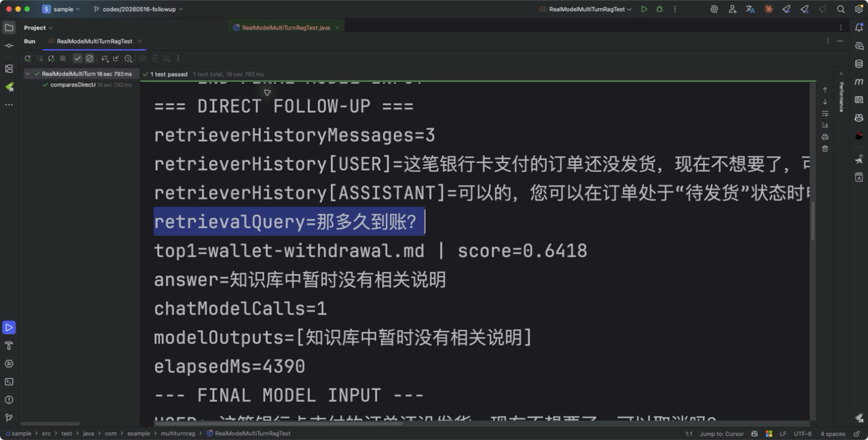Click Jump to: Cursor status item
The height and width of the screenshot is (440, 868).
click(x=721, y=434)
